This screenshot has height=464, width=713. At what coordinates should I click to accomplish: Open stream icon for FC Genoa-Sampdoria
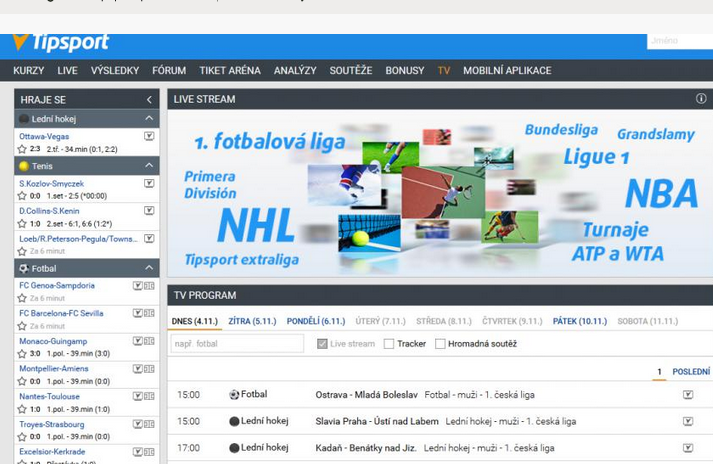click(137, 286)
